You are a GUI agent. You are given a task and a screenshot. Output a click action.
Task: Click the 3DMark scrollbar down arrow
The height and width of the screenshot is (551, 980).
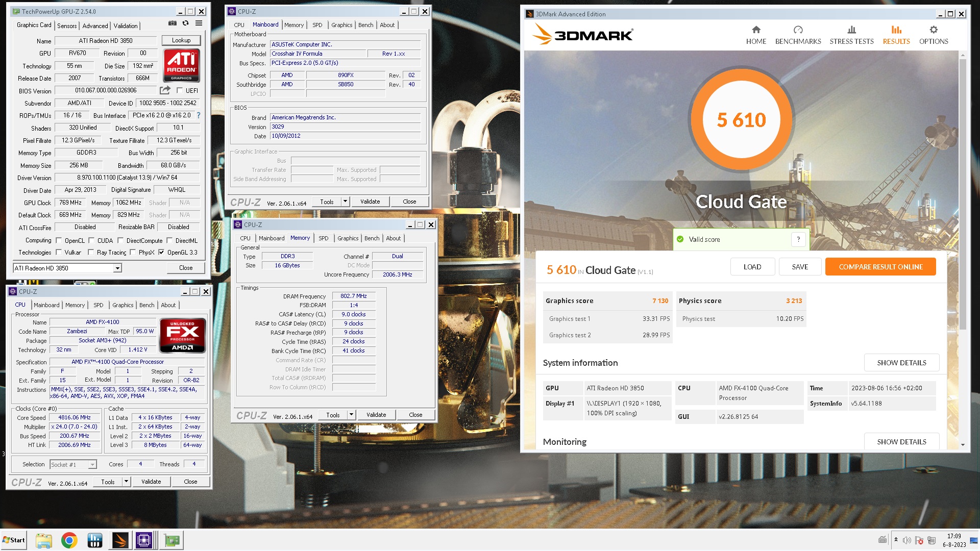click(x=963, y=445)
